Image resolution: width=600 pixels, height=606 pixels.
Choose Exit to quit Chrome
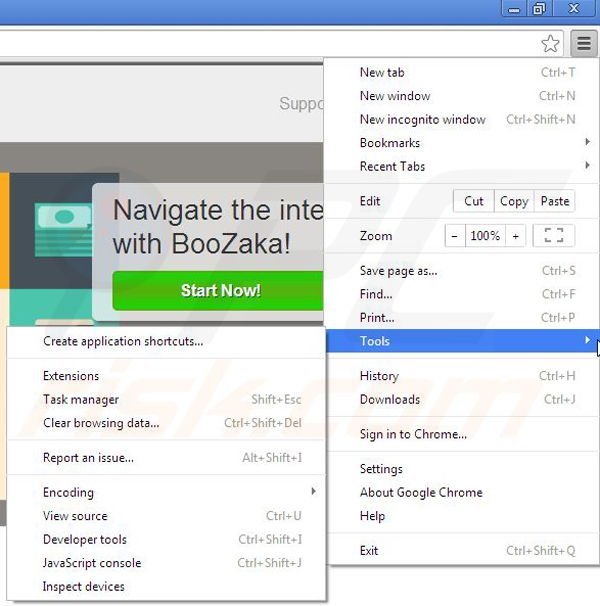coord(461,551)
